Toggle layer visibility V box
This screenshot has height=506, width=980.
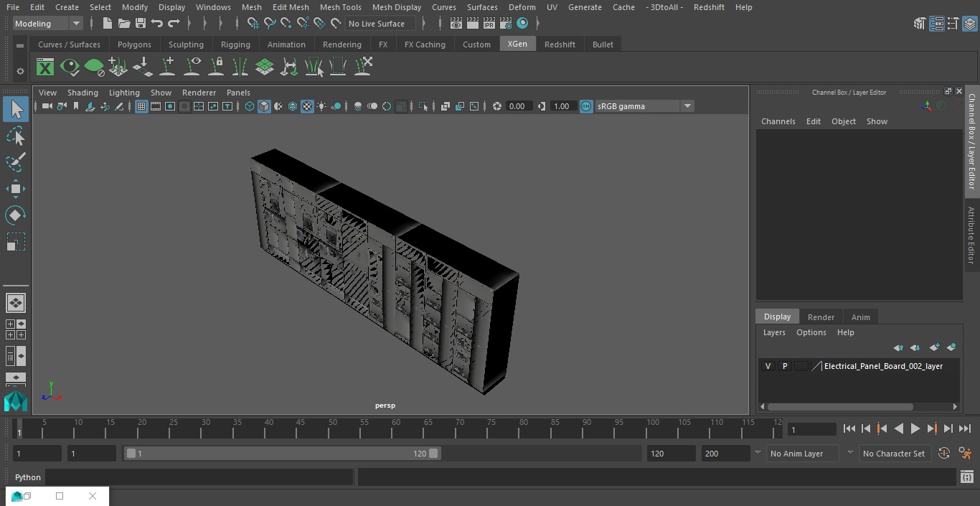coord(768,366)
